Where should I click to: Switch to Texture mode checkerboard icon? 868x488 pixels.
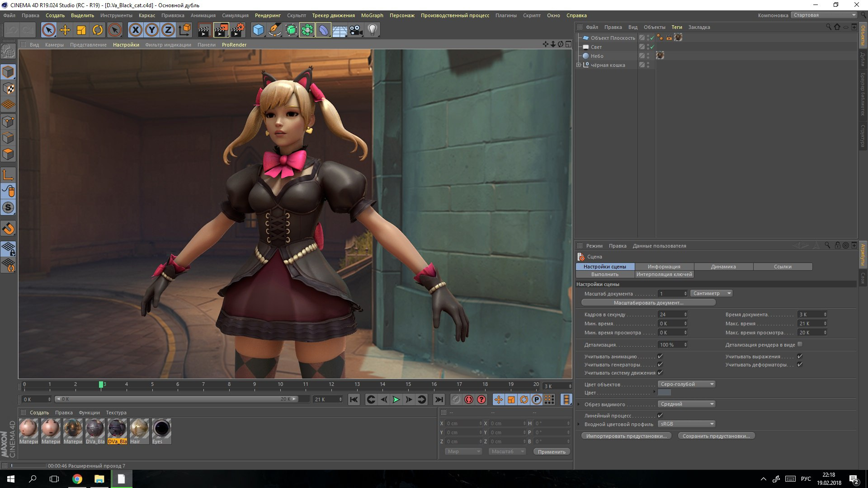(x=8, y=88)
